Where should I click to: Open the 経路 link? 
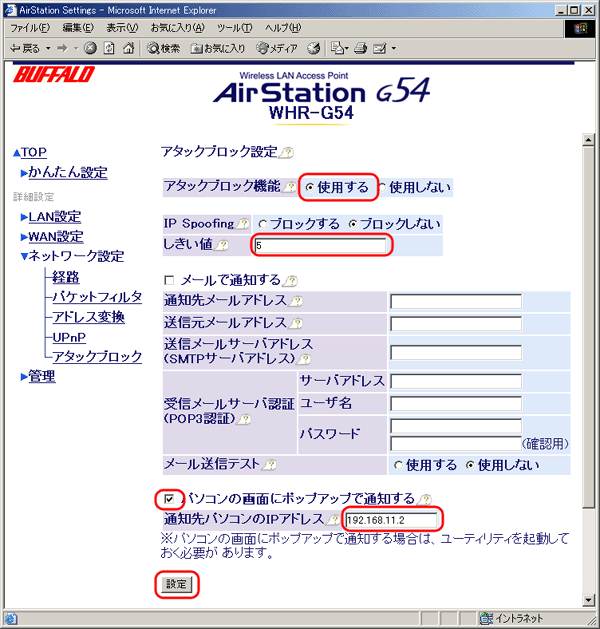tap(66, 277)
